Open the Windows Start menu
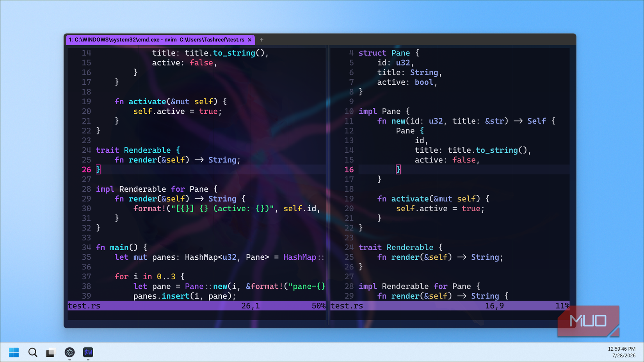Screen dimensions: 644x362 [14, 352]
